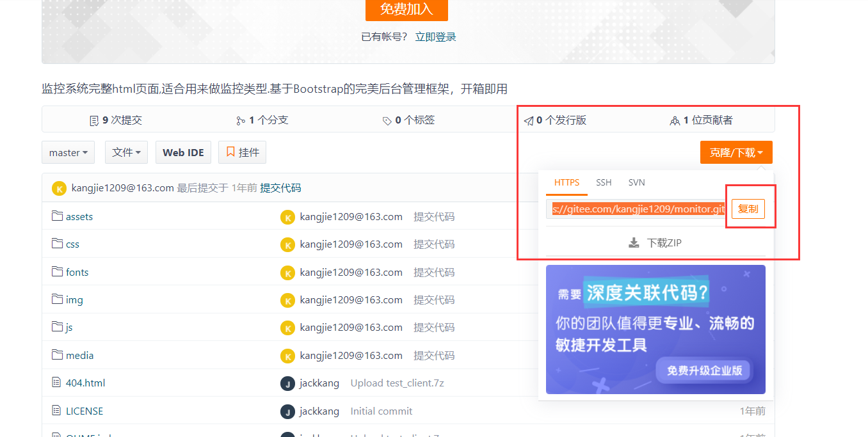This screenshot has height=437, width=868.
Task: Expand the 文件 dropdown menu
Action: click(x=126, y=152)
